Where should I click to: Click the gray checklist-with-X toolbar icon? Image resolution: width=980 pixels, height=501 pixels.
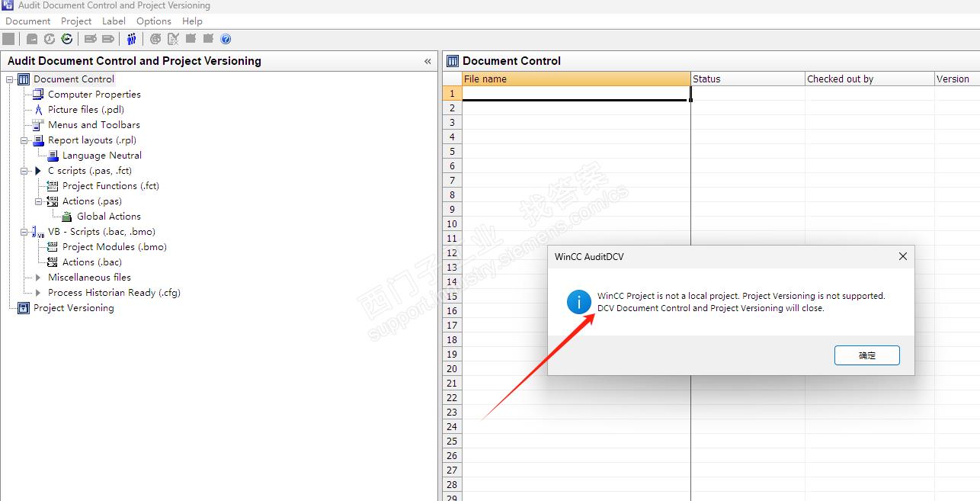pyautogui.click(x=173, y=39)
